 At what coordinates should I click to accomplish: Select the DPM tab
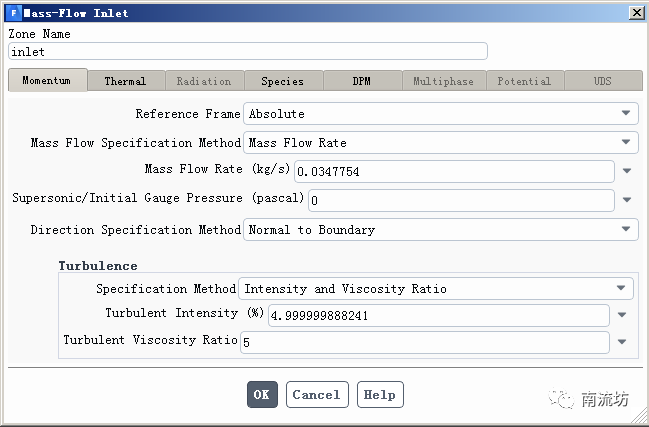(x=361, y=81)
